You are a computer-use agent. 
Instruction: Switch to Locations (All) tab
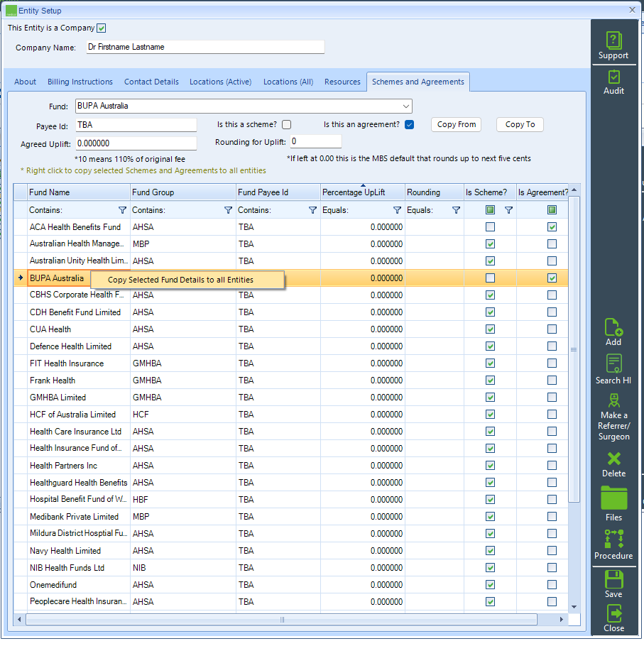click(288, 82)
